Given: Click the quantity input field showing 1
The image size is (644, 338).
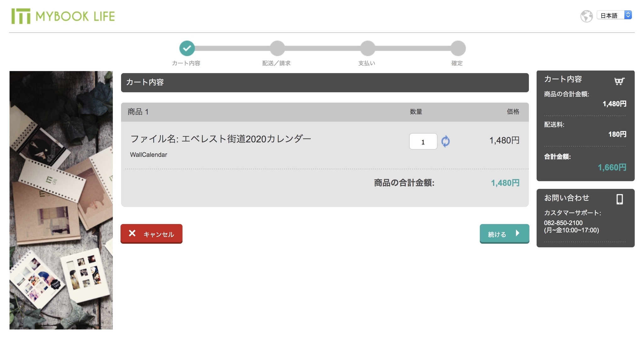Looking at the screenshot, I should [423, 142].
